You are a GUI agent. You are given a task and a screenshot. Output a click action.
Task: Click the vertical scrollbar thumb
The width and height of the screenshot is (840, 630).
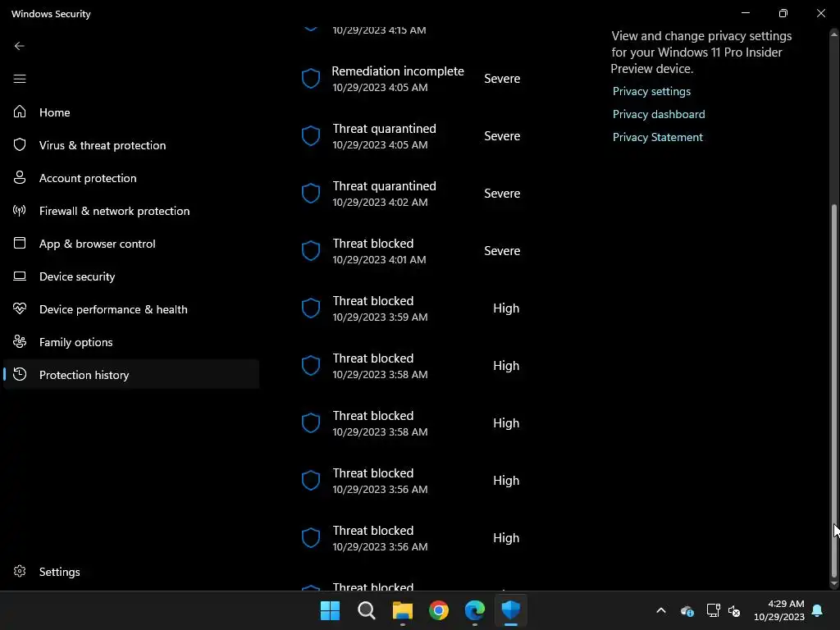pos(834,391)
